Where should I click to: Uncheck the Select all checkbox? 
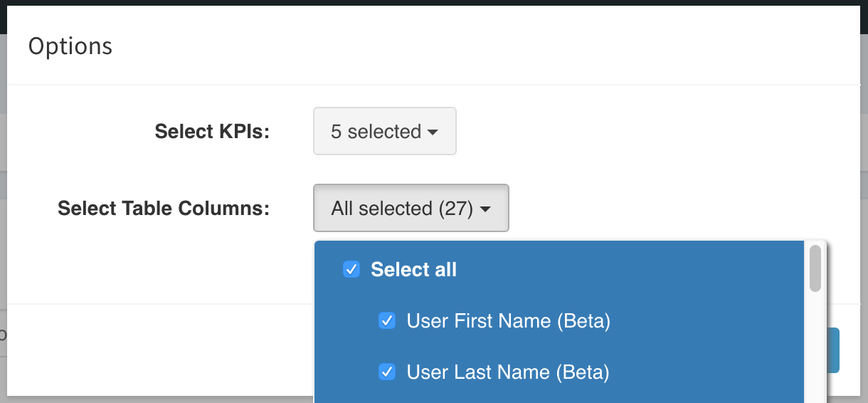point(351,269)
